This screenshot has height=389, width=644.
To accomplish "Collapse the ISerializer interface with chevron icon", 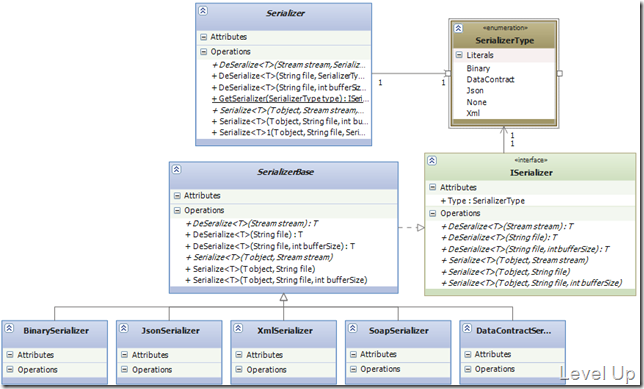I will [x=432, y=161].
